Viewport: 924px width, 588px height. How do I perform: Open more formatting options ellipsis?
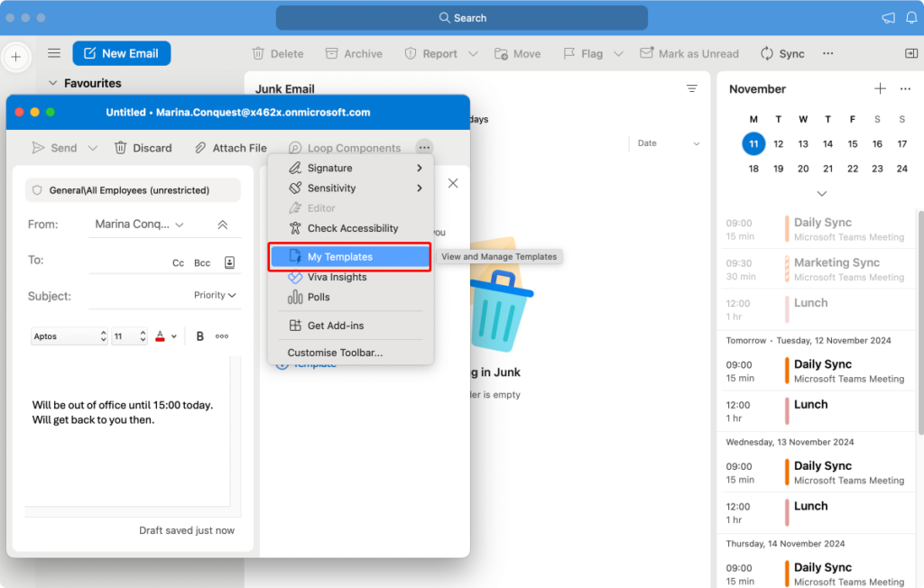point(222,336)
